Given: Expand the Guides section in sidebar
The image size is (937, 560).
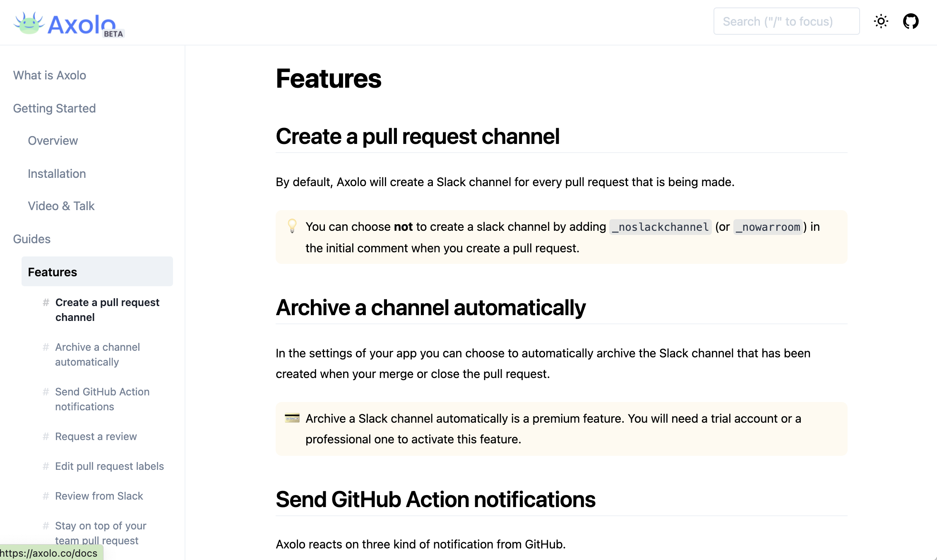Looking at the screenshot, I should click(x=32, y=238).
